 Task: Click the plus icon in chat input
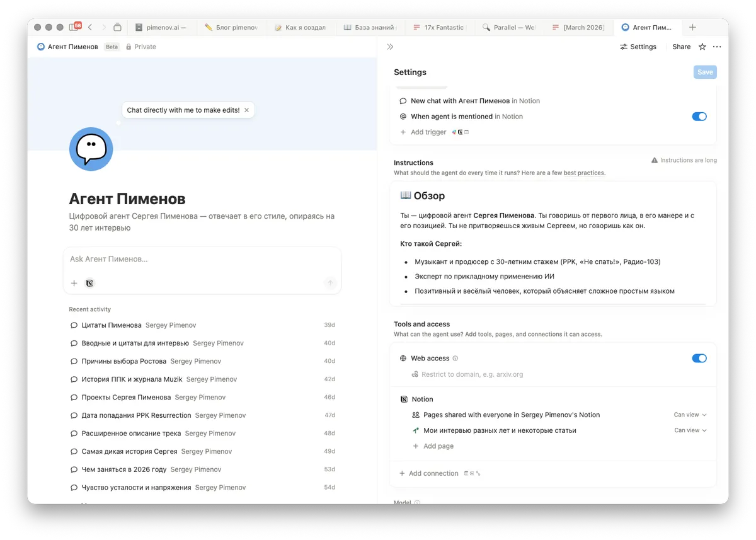[74, 283]
